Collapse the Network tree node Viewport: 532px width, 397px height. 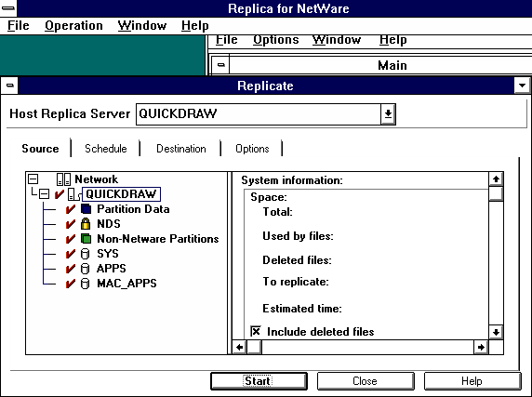click(33, 179)
